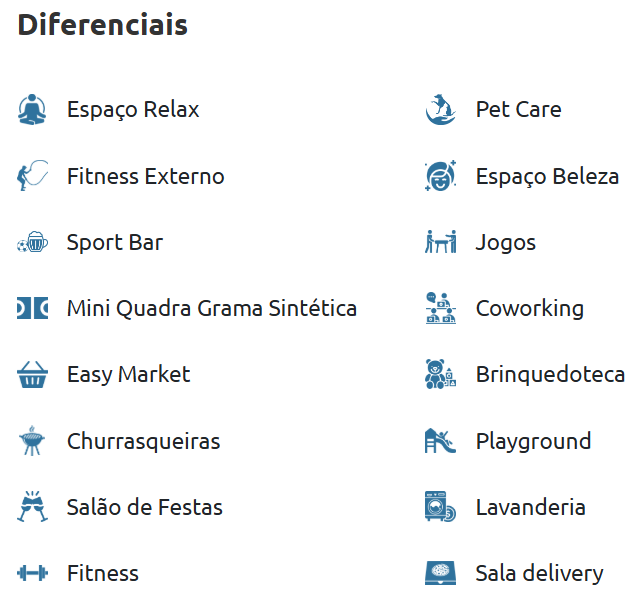The width and height of the screenshot is (644, 616).
Task: Select the Coworking people icon
Action: [x=440, y=308]
